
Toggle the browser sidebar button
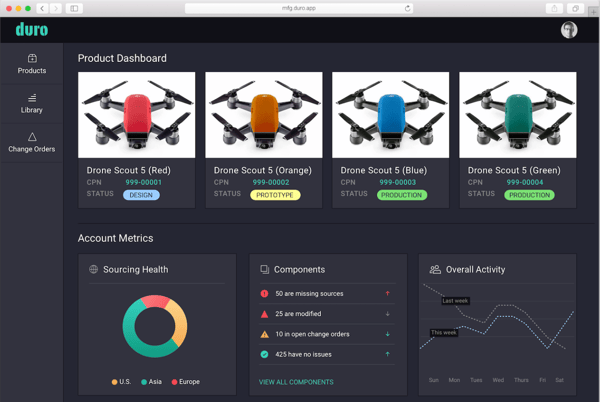74,8
